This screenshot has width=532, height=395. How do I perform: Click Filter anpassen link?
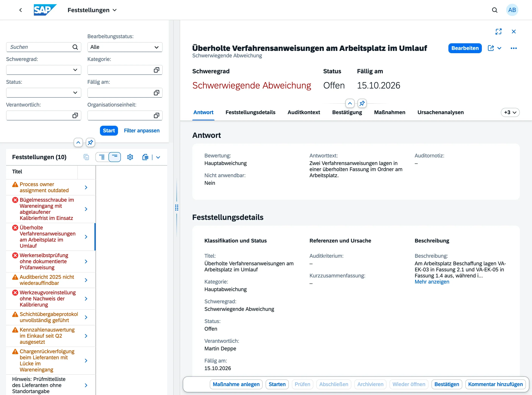pyautogui.click(x=142, y=130)
